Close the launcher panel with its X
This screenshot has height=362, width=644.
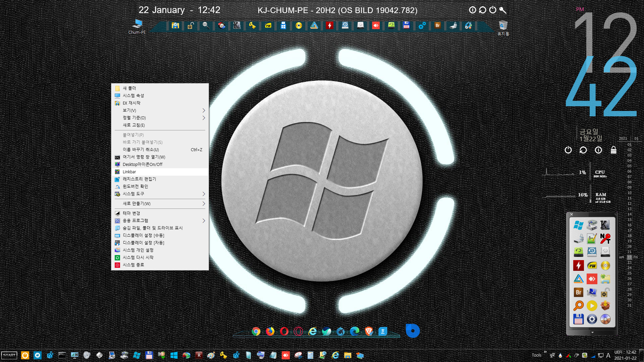pyautogui.click(x=572, y=215)
